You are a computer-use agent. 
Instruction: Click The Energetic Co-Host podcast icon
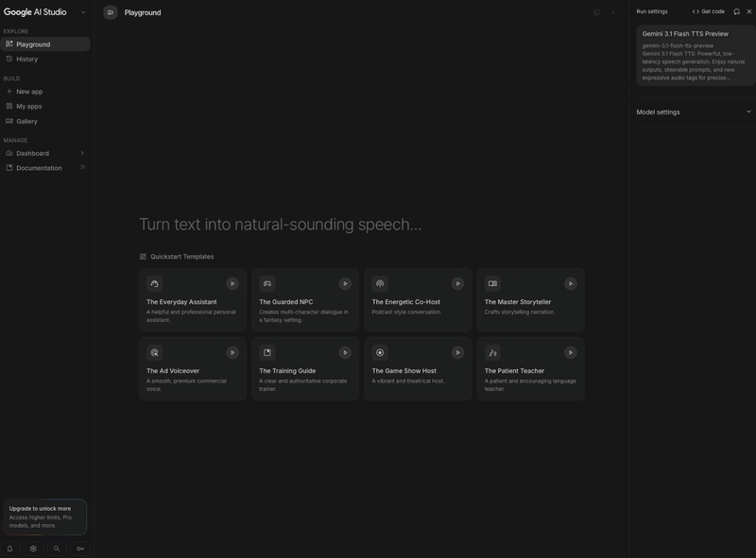[x=380, y=283]
